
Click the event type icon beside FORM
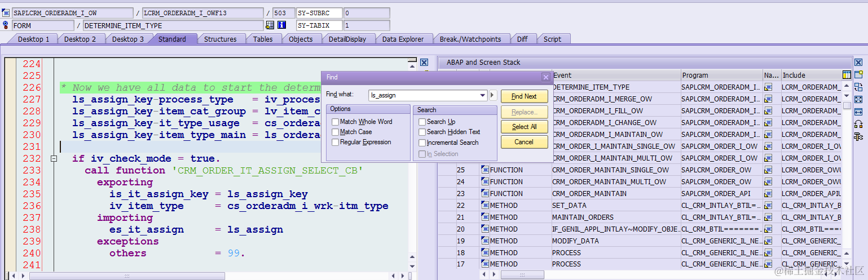point(6,25)
